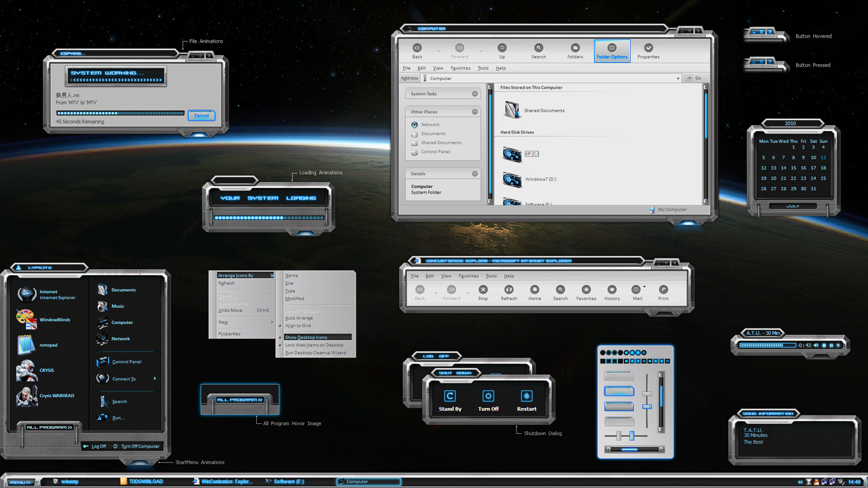Launch Internet Explorer from start menu
The image size is (868, 488).
[x=46, y=294]
